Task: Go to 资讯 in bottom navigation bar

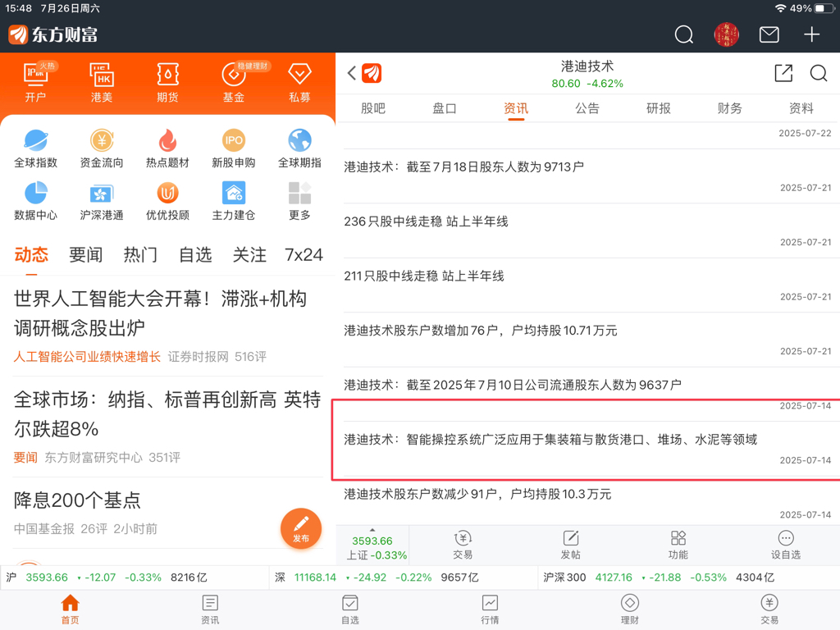Action: coord(210,609)
